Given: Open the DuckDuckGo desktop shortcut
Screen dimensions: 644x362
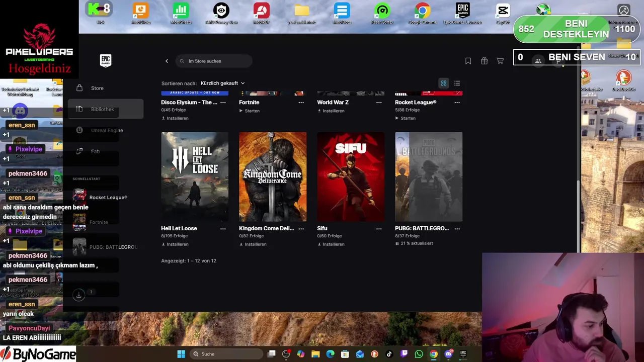Looking at the screenshot, I should click(624, 80).
